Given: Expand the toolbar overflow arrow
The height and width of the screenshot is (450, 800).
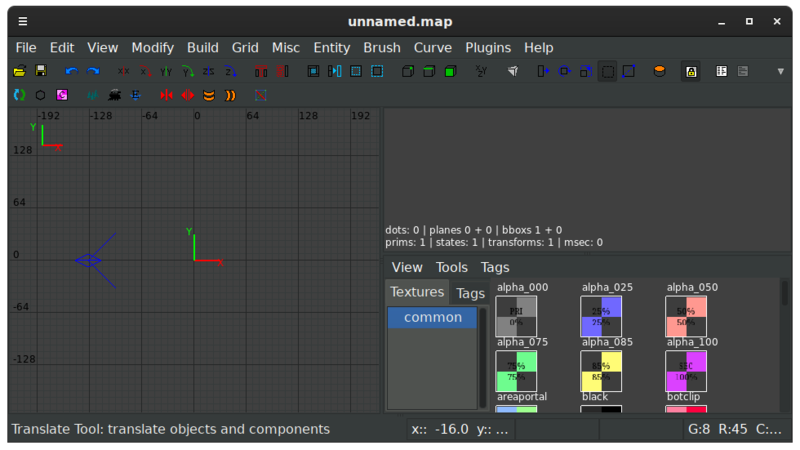Looking at the screenshot, I should [783, 71].
